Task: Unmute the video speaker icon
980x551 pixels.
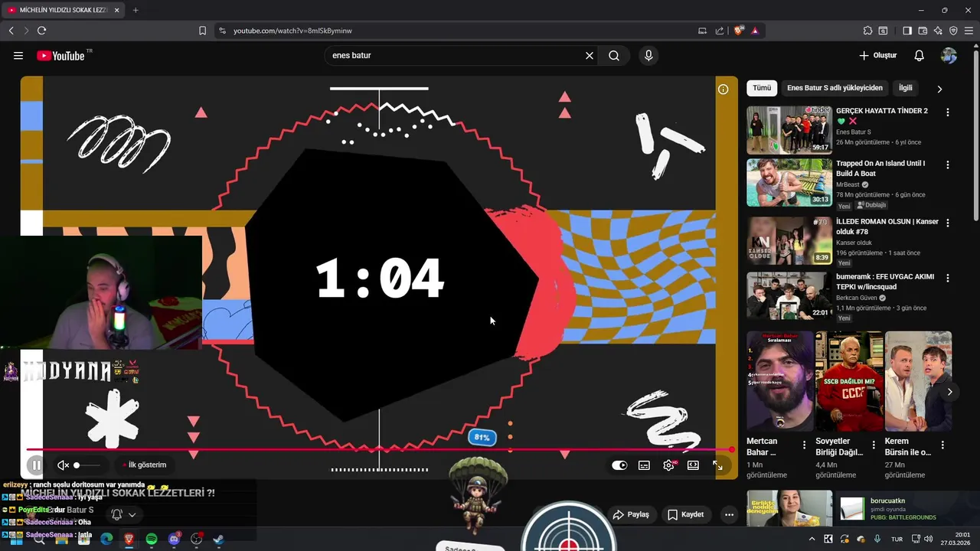Action: [x=64, y=465]
